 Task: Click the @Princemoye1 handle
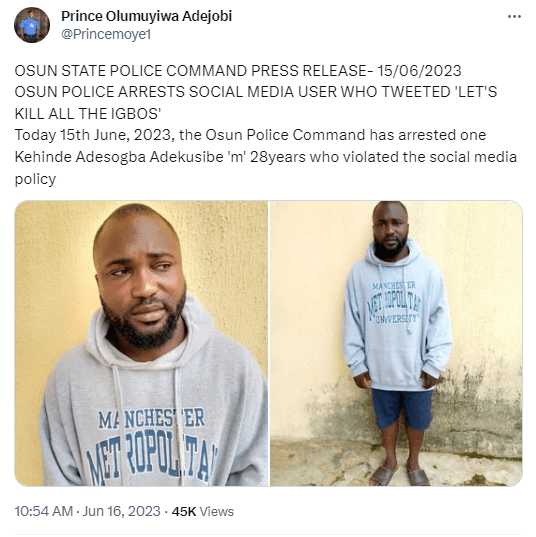point(106,34)
